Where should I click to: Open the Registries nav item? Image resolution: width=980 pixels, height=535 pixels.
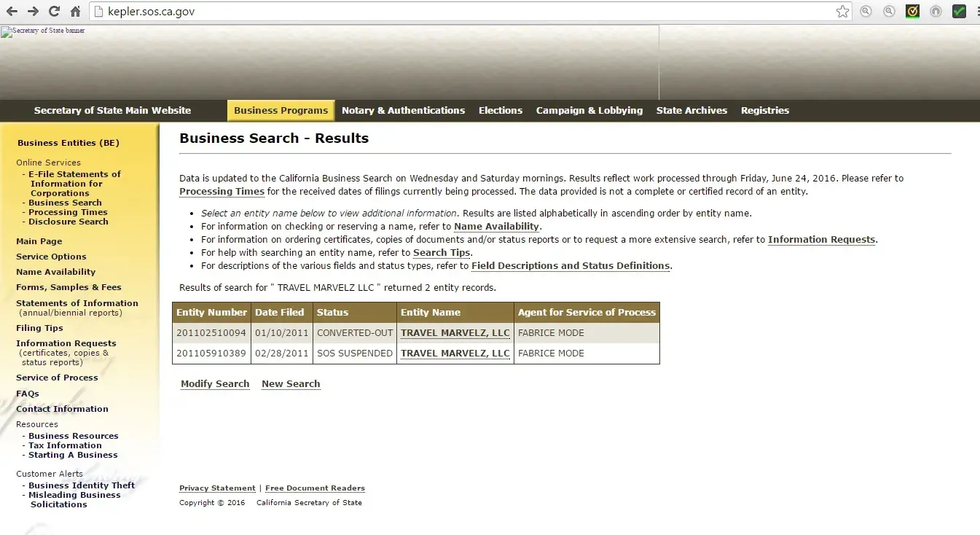pyautogui.click(x=765, y=111)
